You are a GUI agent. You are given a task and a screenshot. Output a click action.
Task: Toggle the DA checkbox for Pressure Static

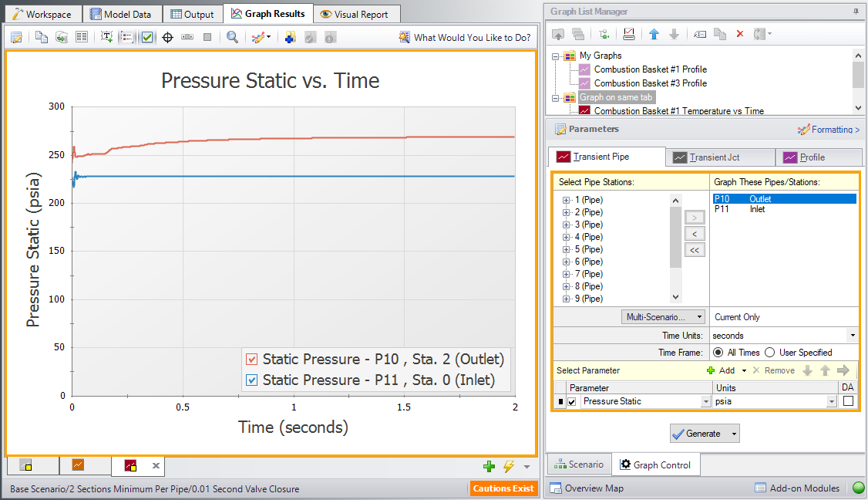tap(848, 401)
